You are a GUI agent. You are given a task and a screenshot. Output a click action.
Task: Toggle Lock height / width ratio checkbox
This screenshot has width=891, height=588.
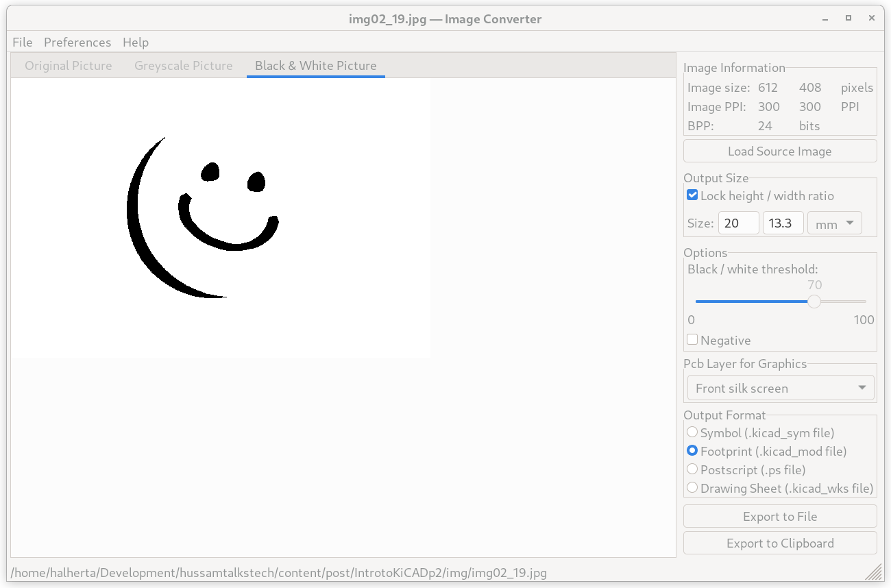tap(692, 195)
